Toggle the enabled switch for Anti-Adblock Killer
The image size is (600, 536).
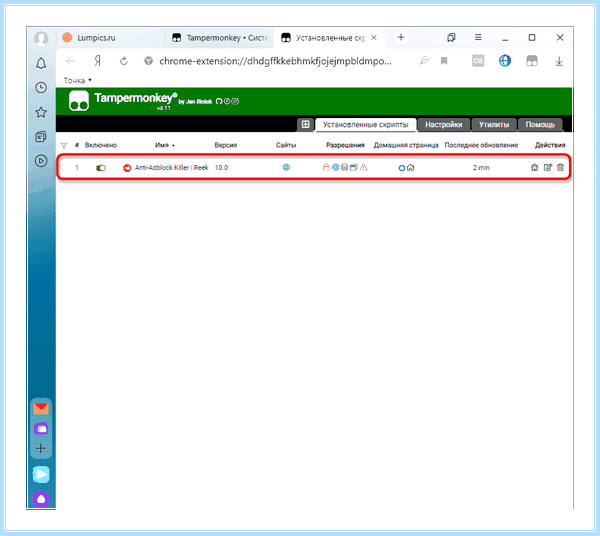pyautogui.click(x=101, y=168)
